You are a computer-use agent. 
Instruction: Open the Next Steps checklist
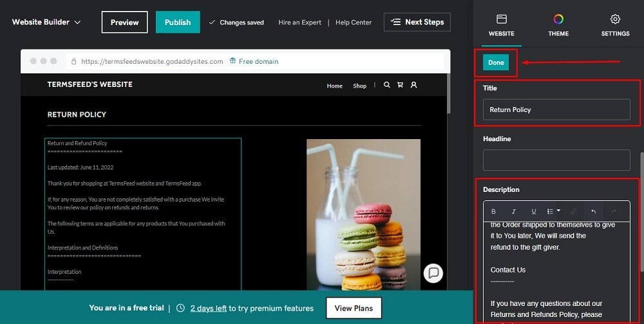417,22
